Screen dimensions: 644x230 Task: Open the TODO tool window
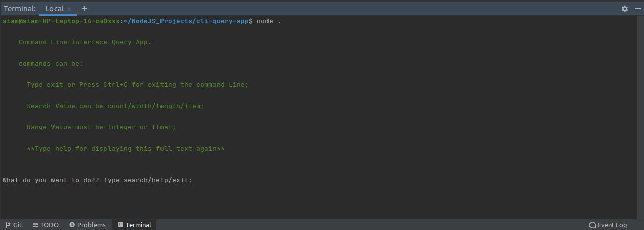[x=45, y=225]
